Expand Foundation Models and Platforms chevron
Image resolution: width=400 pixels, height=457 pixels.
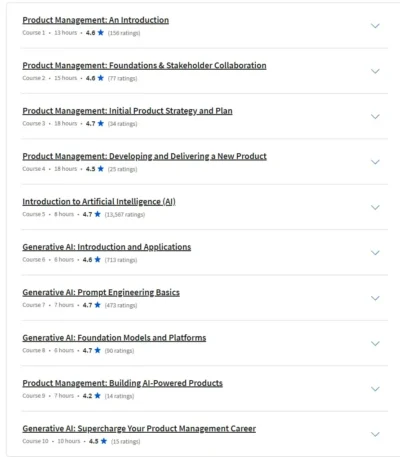pyautogui.click(x=375, y=343)
